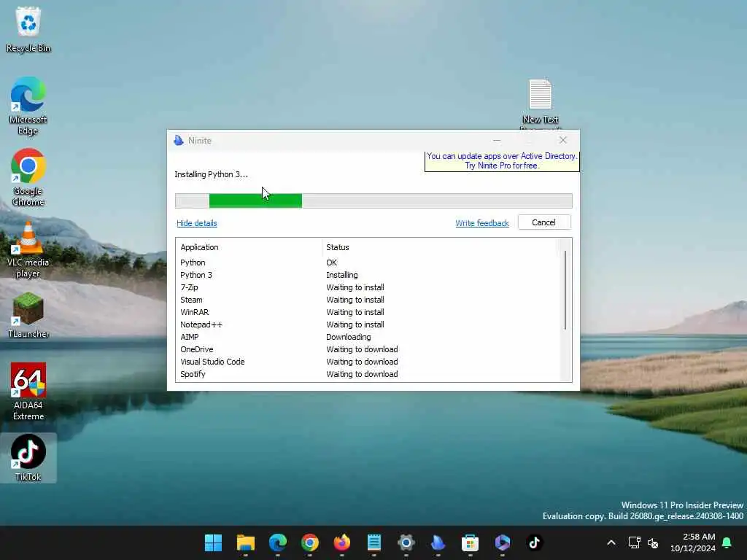
Task: Select the TikTok desktop shortcut
Action: tap(28, 458)
